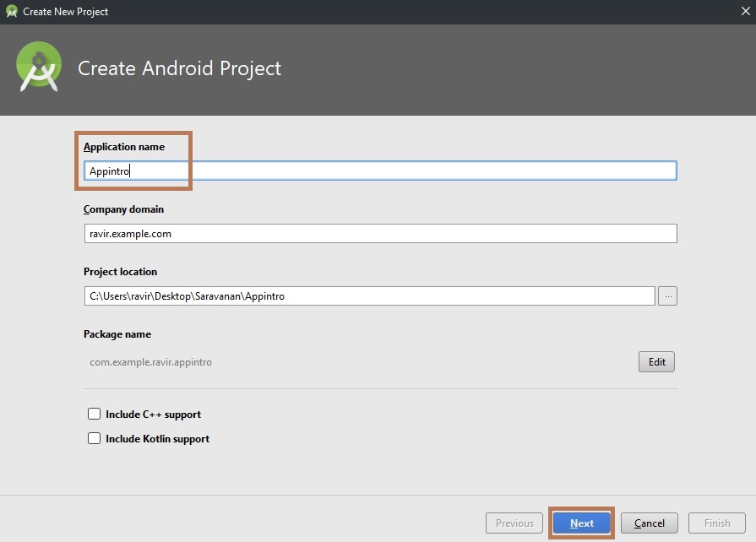Toggle the Include Kotlin support checkbox
This screenshot has height=542, width=756.
click(95, 439)
